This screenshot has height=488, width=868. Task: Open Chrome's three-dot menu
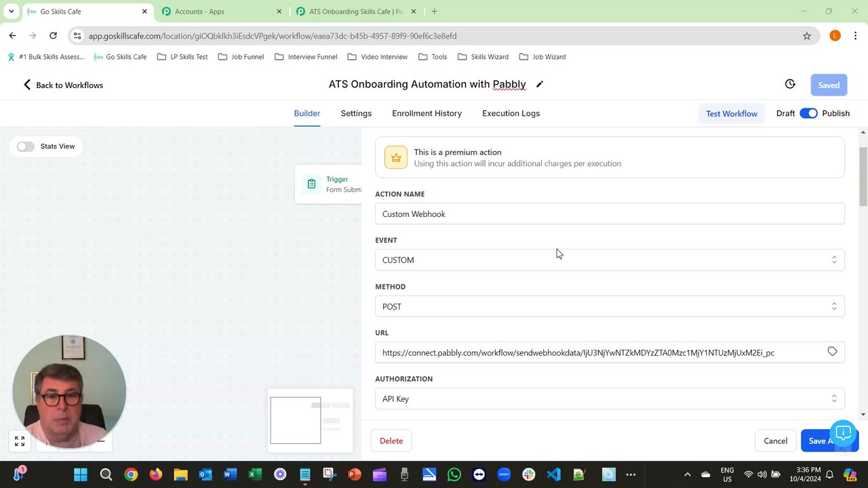pyautogui.click(x=856, y=36)
